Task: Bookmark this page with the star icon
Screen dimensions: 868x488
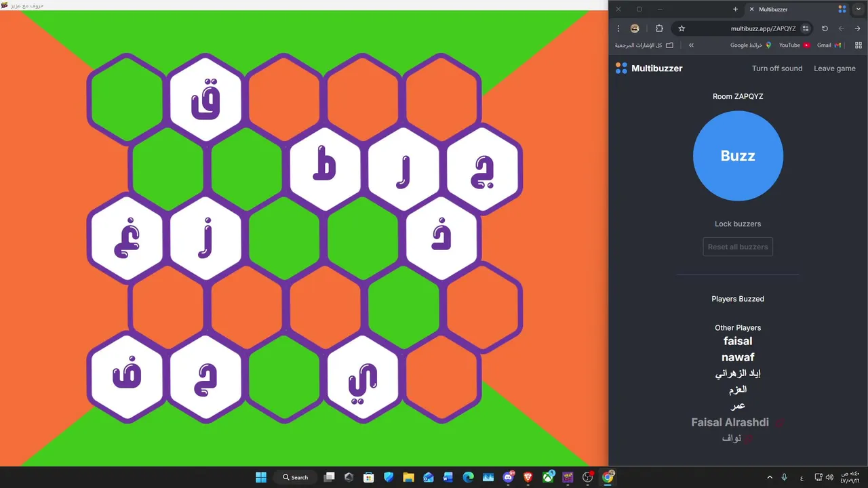Action: 682,28
